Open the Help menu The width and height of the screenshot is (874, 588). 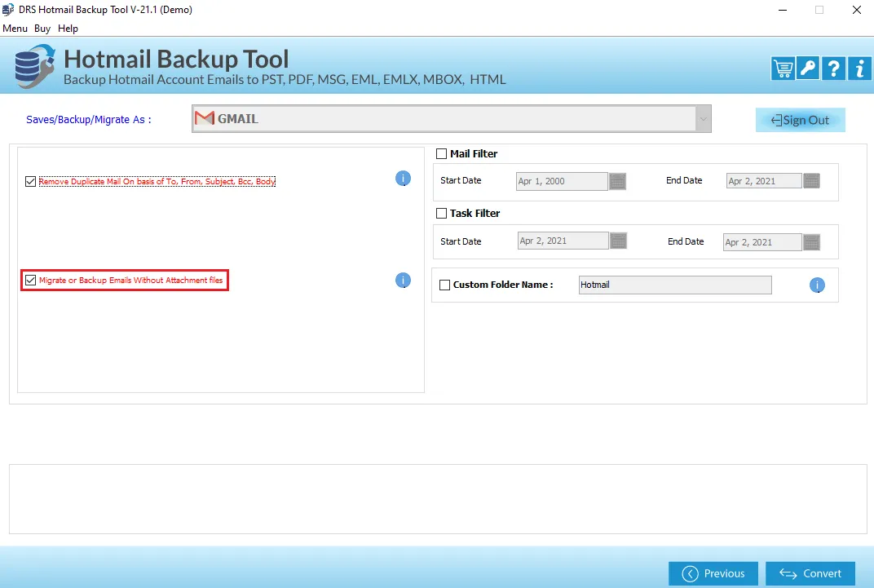[x=68, y=29]
